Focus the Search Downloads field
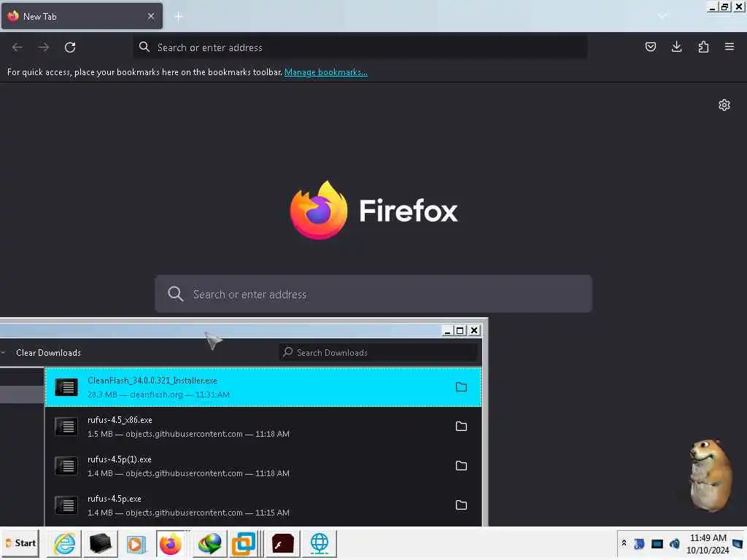The image size is (747, 560). coord(379,352)
